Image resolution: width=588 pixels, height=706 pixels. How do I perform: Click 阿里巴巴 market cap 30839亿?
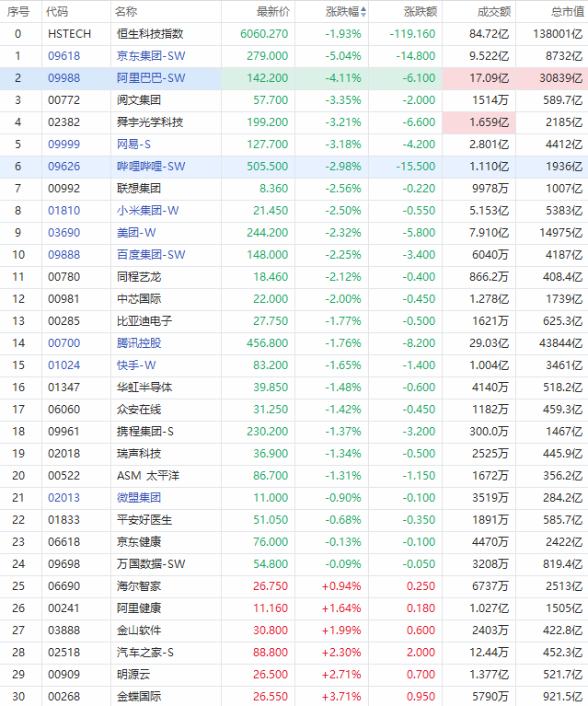pos(560,78)
